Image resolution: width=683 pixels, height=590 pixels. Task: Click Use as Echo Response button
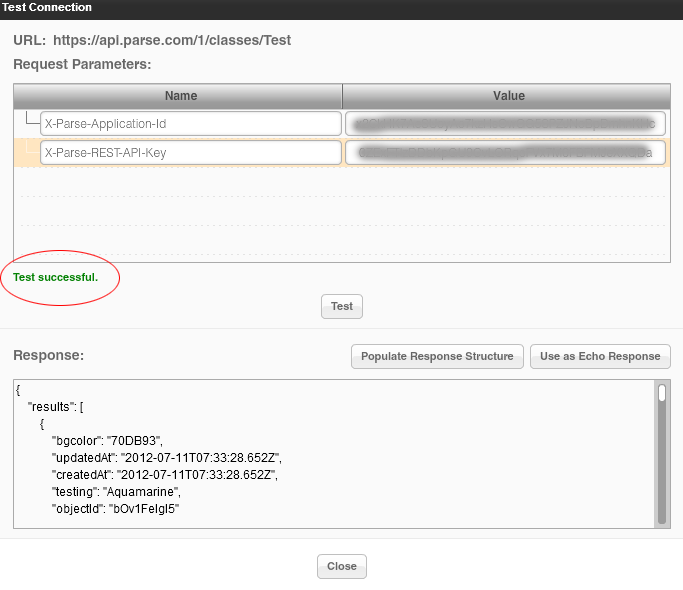coord(600,356)
